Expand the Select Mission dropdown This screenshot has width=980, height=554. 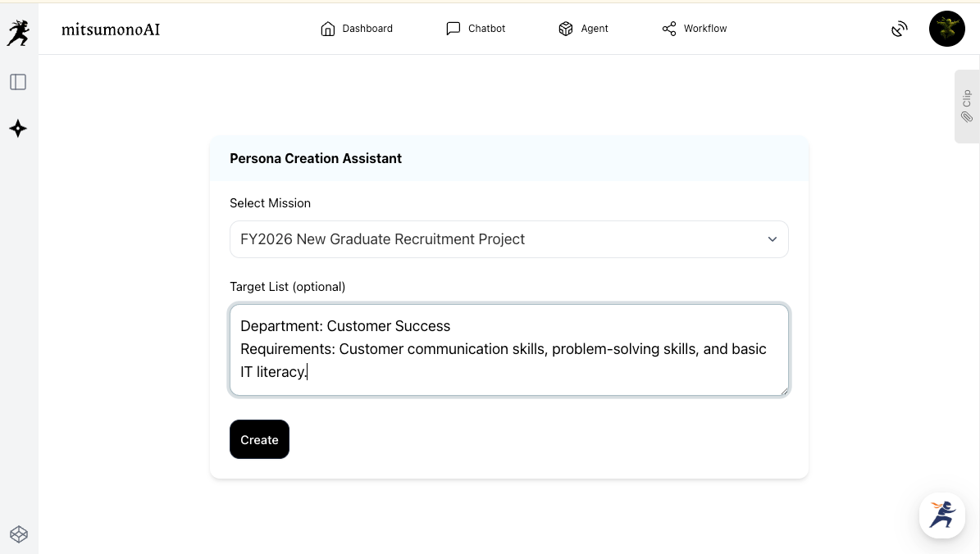508,239
